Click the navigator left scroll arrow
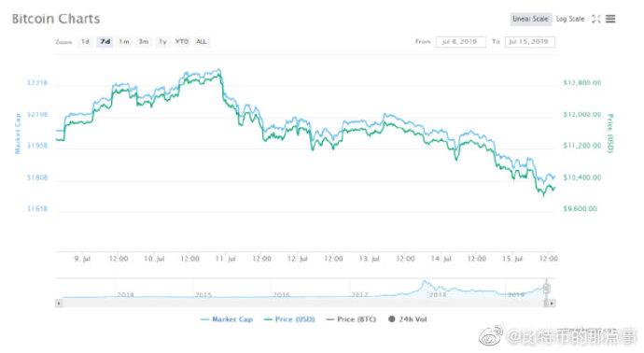Viewport: 644px width, 353px height. (x=59, y=304)
